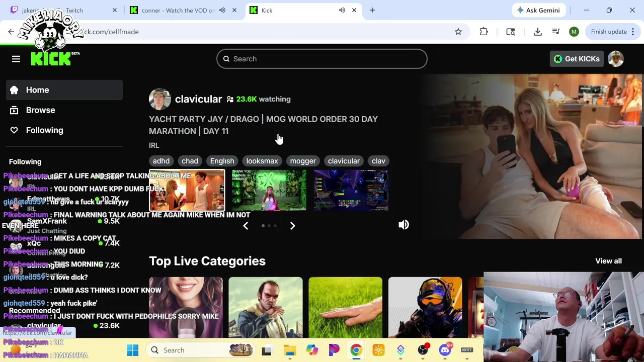Image resolution: width=644 pixels, height=362 pixels.
Task: Go back to the previous page
Action: [x=11, y=32]
